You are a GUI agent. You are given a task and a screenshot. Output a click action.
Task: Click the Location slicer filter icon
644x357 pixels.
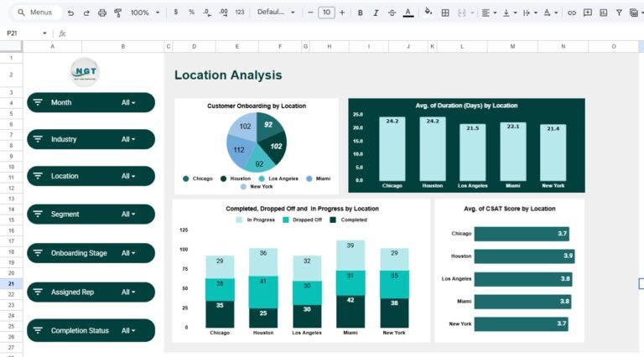click(x=38, y=176)
